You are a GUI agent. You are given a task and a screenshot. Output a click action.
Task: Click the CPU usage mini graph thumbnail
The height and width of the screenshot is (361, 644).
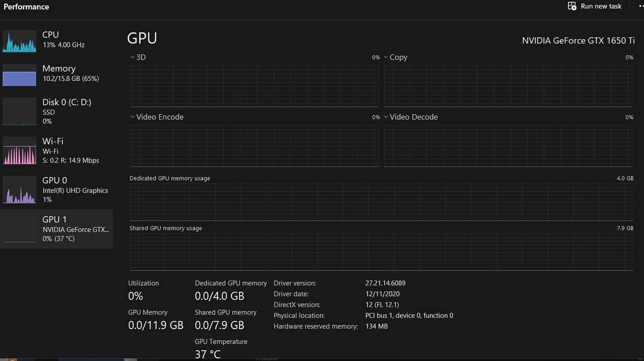click(x=19, y=41)
